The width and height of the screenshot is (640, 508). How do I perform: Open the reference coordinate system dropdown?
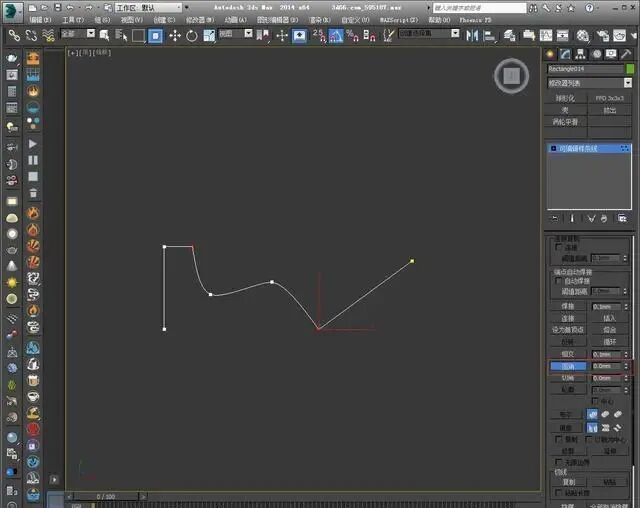pos(236,34)
